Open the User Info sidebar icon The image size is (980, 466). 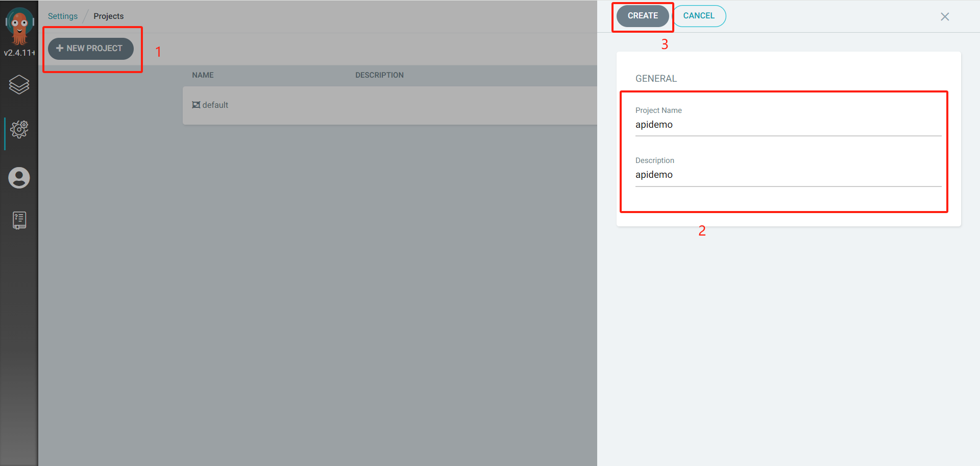[19, 178]
